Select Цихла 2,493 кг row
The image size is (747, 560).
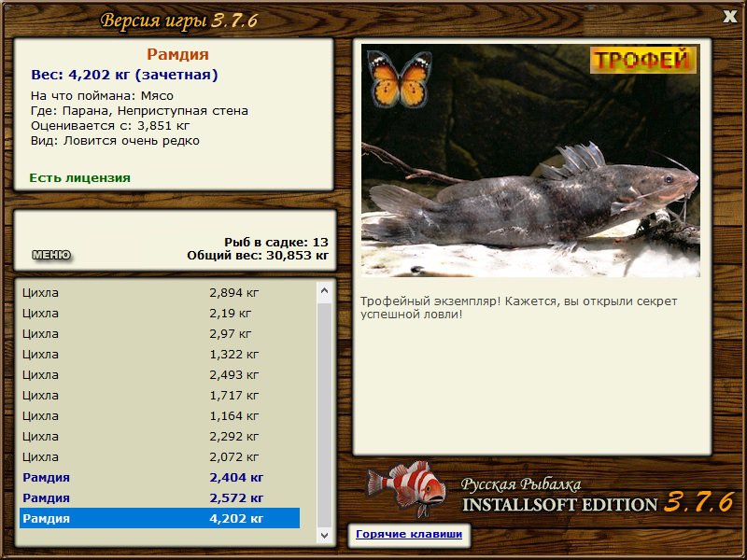(160, 374)
